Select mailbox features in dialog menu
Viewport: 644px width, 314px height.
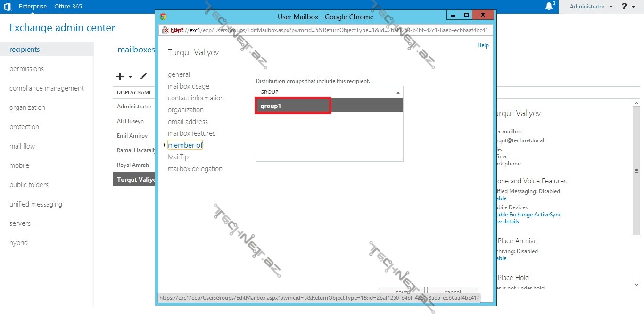(191, 133)
